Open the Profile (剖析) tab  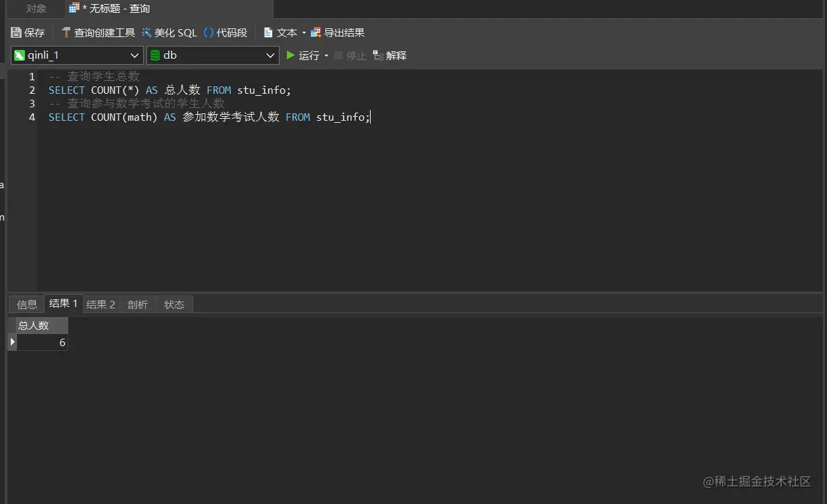[138, 304]
